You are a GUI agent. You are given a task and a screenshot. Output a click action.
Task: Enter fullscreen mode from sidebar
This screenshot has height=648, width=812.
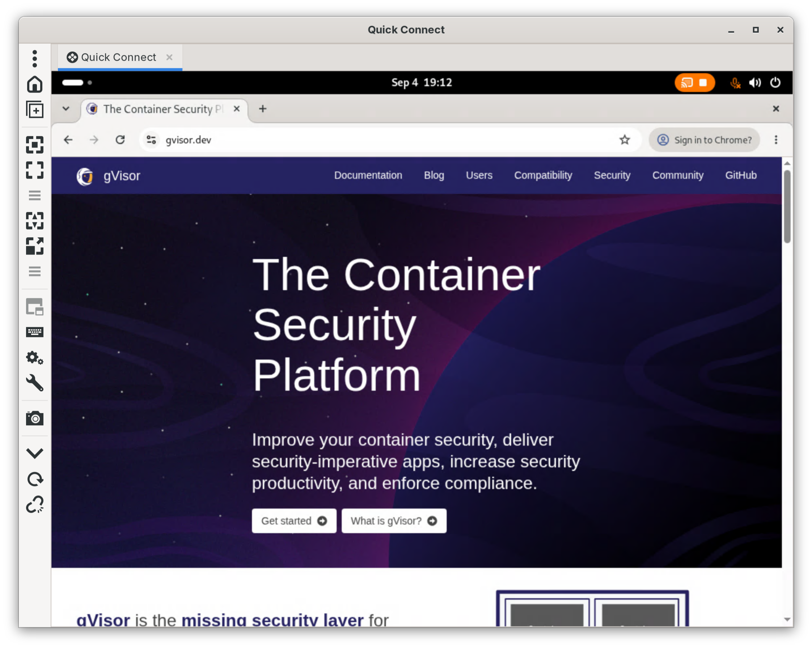35,170
